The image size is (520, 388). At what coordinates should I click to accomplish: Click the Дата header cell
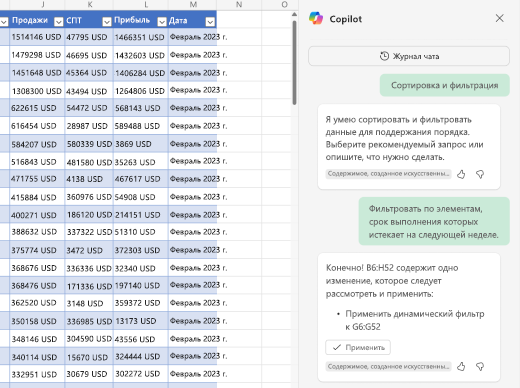point(192,20)
